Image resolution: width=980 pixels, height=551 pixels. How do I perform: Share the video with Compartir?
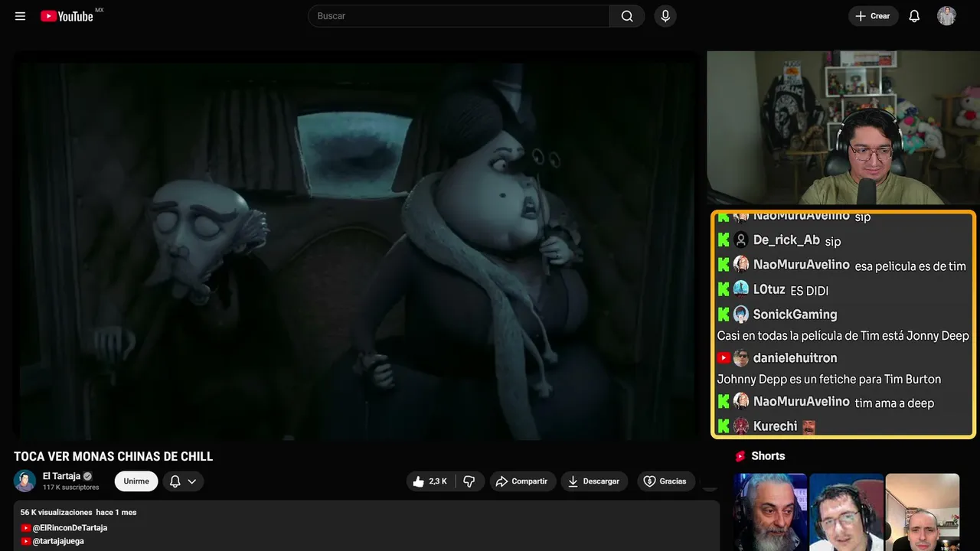pos(523,481)
